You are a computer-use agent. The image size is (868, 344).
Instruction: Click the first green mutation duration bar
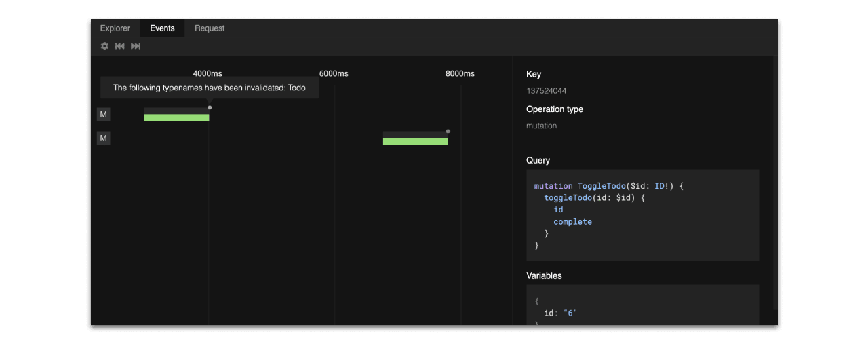pyautogui.click(x=176, y=117)
